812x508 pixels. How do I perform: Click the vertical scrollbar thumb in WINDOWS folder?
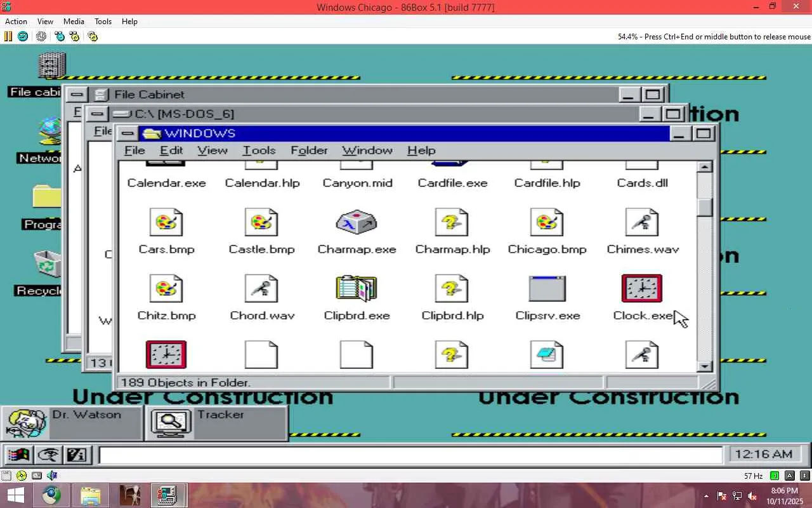click(x=705, y=208)
